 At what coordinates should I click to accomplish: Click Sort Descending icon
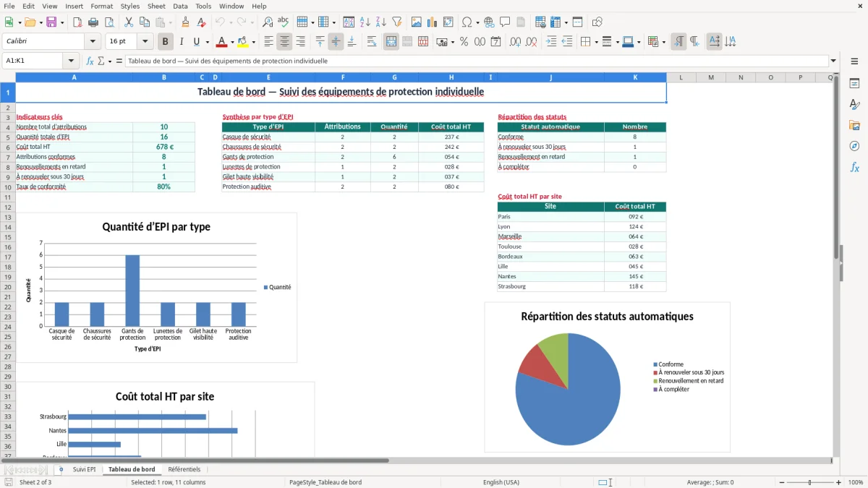click(x=380, y=22)
